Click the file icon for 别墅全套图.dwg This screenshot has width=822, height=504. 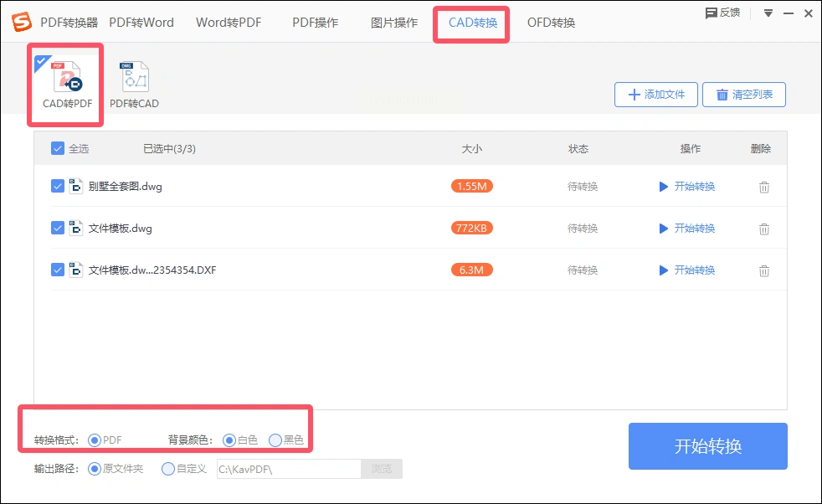pyautogui.click(x=76, y=186)
